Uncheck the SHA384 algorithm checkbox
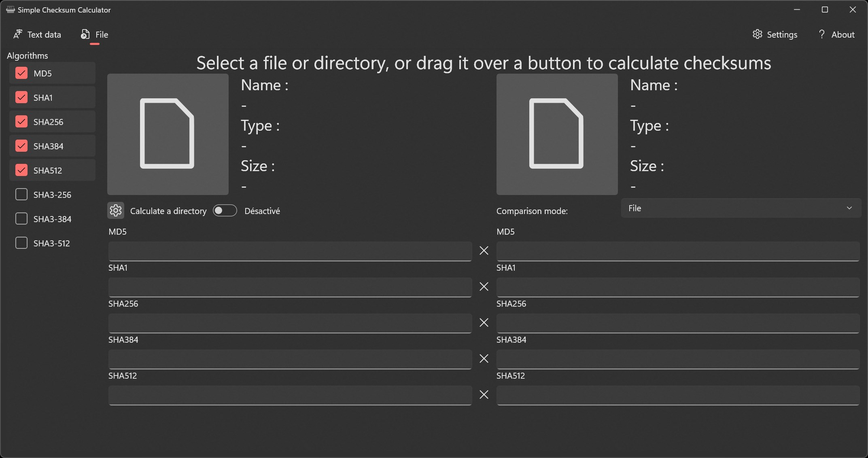Viewport: 868px width, 458px height. click(x=21, y=146)
